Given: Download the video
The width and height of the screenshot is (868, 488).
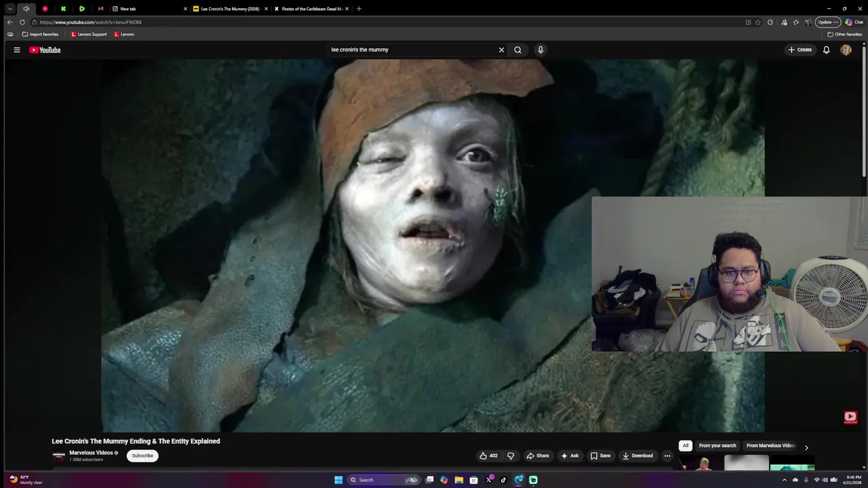Looking at the screenshot, I should click(638, 455).
